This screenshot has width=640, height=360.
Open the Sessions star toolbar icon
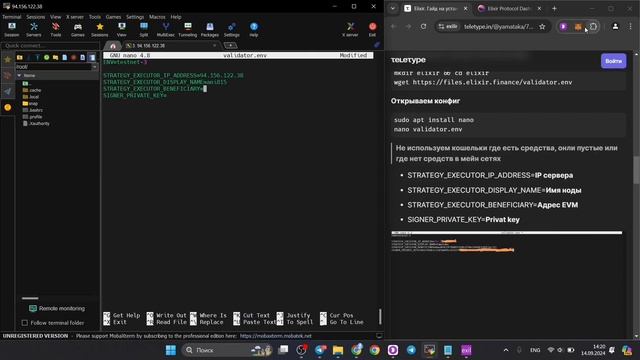(100, 30)
